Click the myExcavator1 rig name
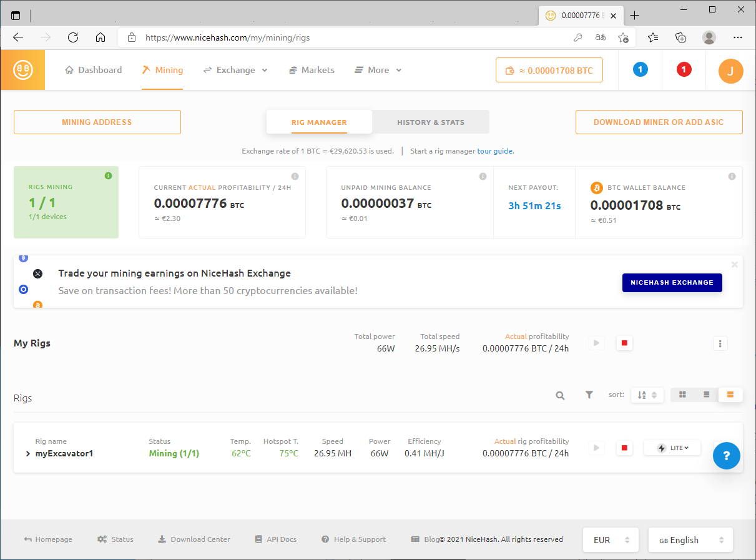 click(64, 454)
